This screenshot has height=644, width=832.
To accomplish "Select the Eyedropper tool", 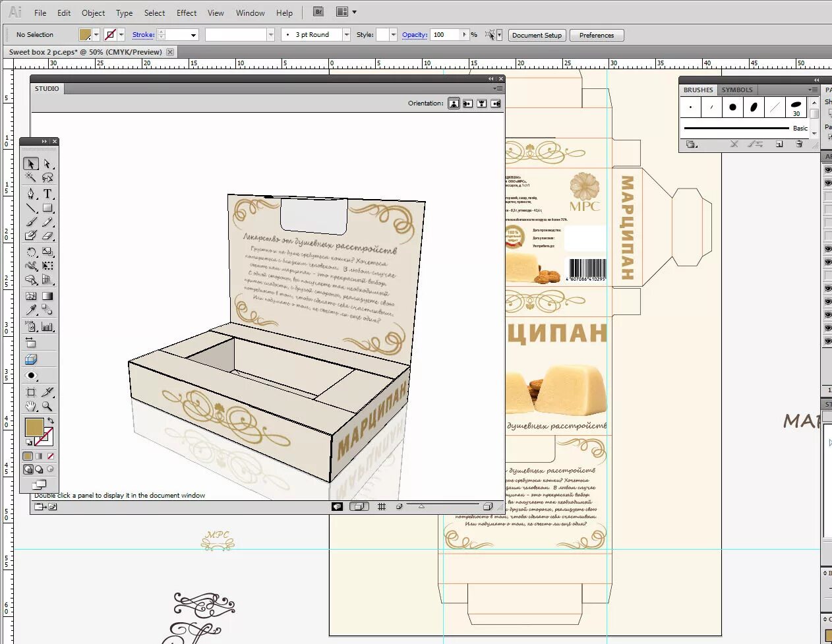I will (x=31, y=310).
